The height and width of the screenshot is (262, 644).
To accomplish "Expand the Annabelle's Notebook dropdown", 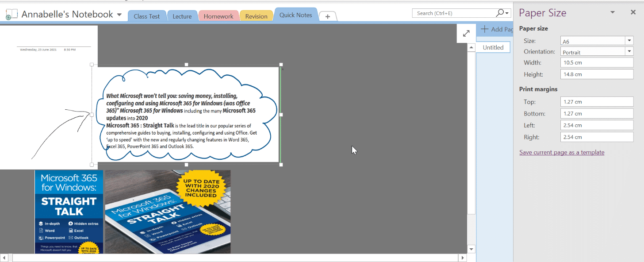I will 119,15.
